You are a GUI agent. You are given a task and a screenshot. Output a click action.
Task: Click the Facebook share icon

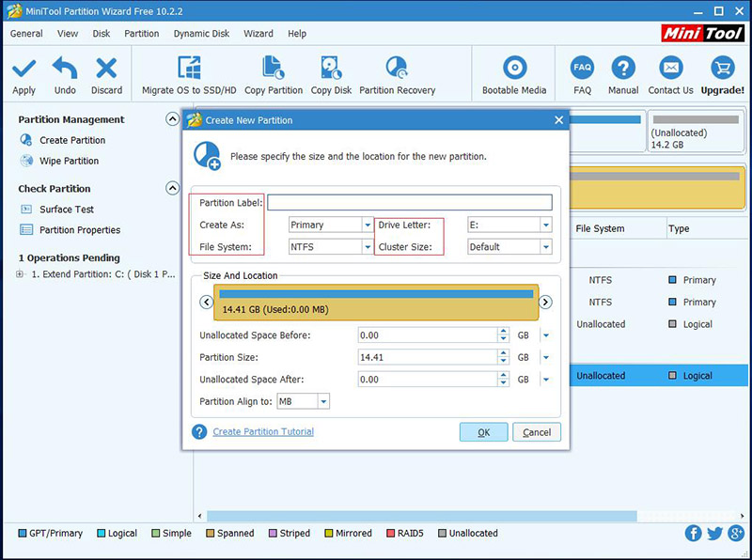coord(694,534)
